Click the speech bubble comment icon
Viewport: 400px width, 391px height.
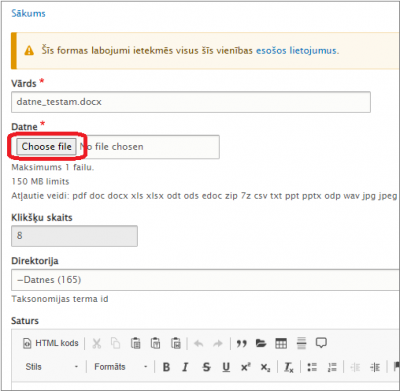coord(321,343)
